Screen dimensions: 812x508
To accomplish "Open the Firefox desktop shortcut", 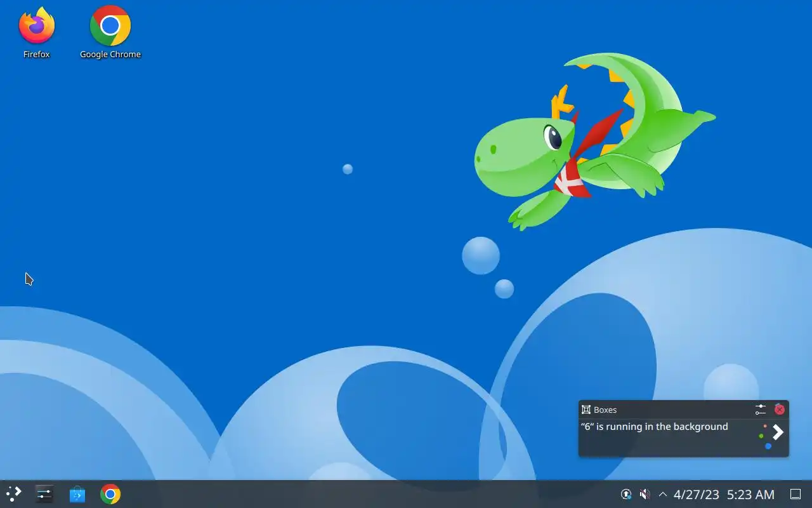I will 37,33.
